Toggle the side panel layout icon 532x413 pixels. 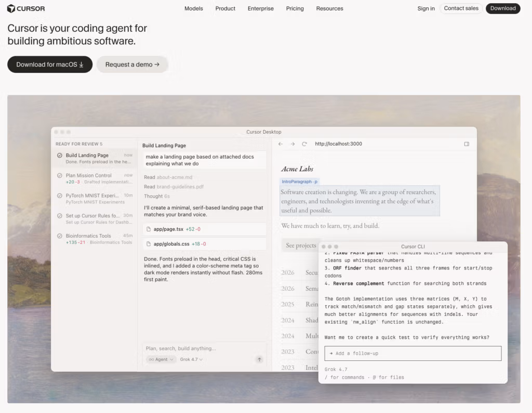pos(467,144)
